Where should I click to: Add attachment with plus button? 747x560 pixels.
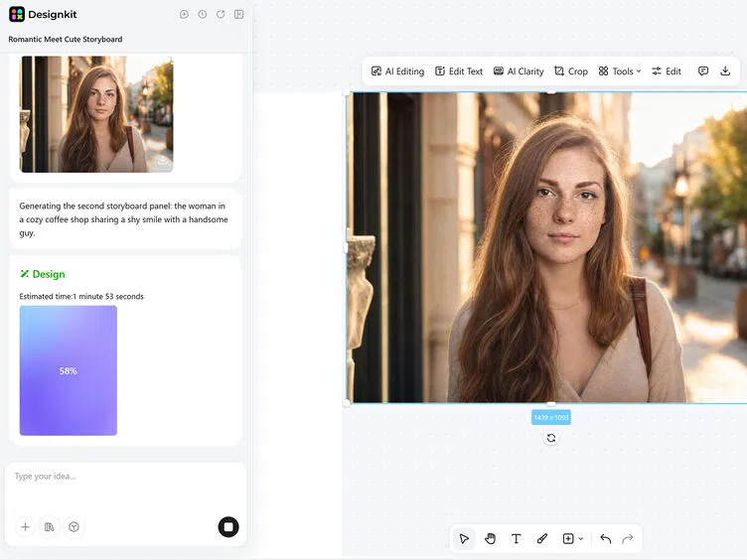point(25,526)
